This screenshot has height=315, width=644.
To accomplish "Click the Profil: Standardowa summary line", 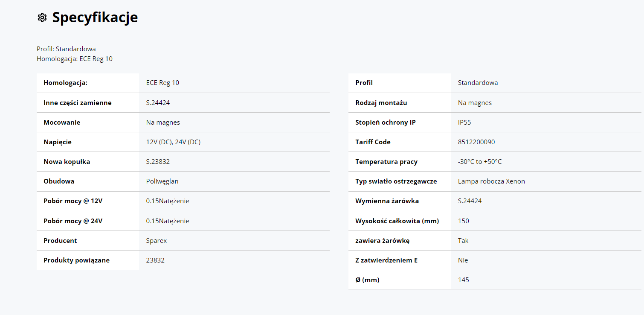I will 66,49.
